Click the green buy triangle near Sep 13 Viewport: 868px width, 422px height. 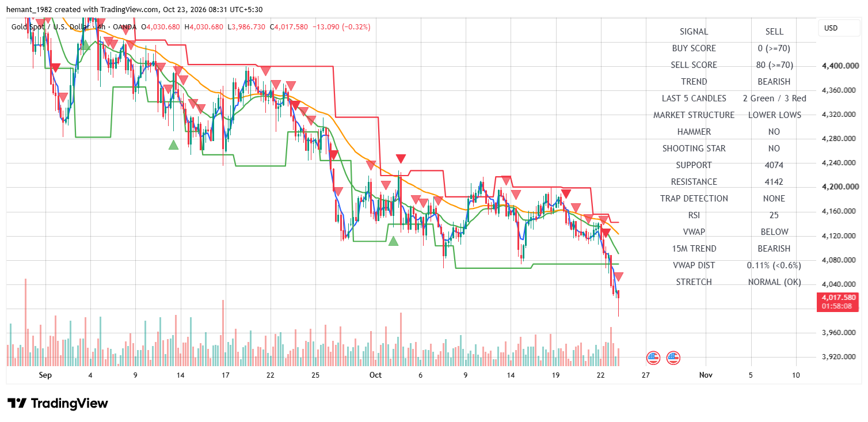[x=173, y=145]
